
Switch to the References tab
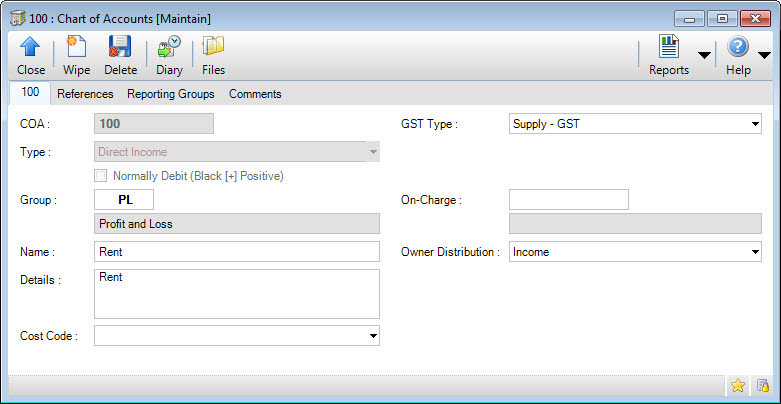[x=85, y=94]
